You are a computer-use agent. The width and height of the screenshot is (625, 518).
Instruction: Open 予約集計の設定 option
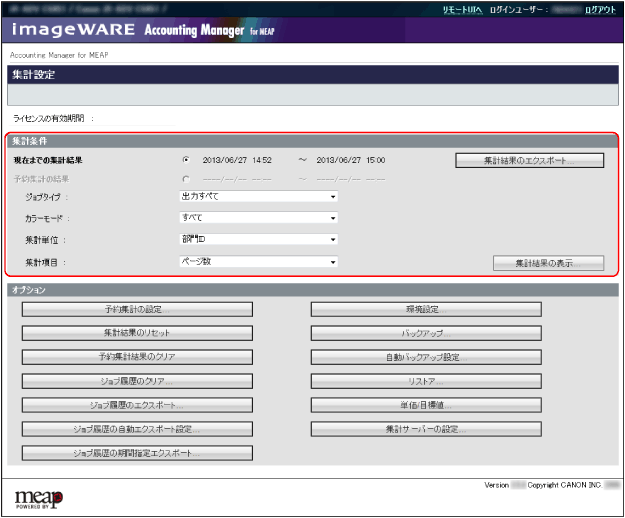click(137, 310)
